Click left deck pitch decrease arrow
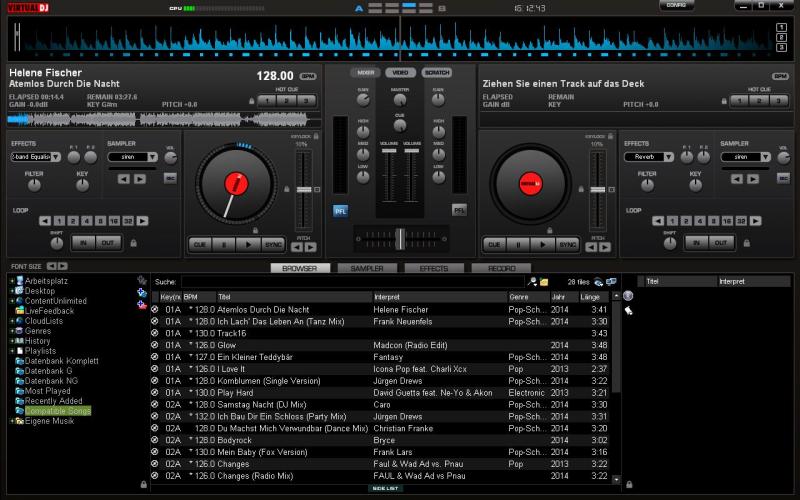800x500 pixels. 297,247
